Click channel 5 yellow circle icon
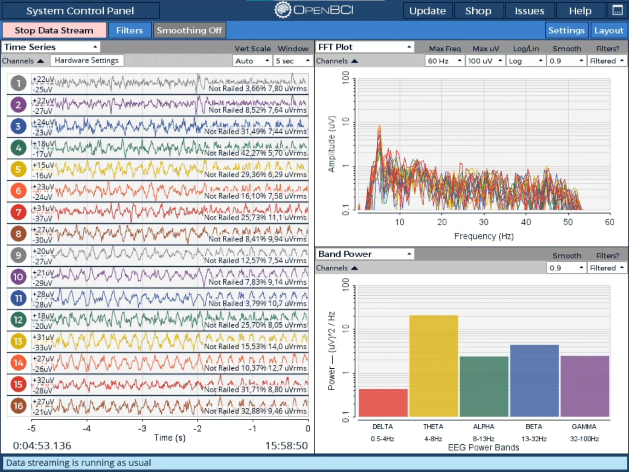 [x=18, y=169]
